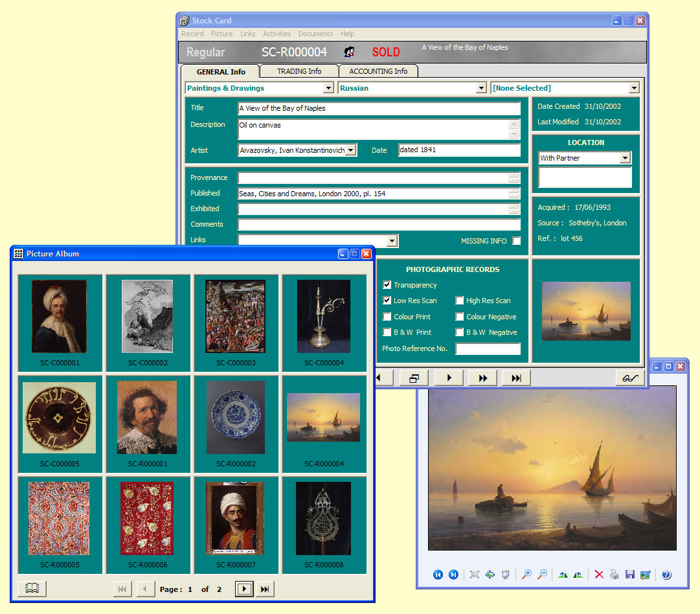Enable the B & W Negative checkbox

(x=459, y=332)
